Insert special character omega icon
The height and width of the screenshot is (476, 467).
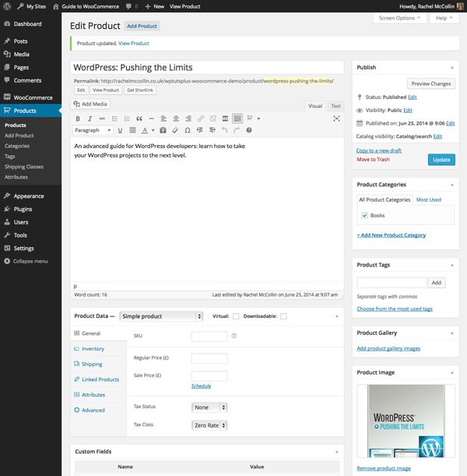tap(188, 130)
